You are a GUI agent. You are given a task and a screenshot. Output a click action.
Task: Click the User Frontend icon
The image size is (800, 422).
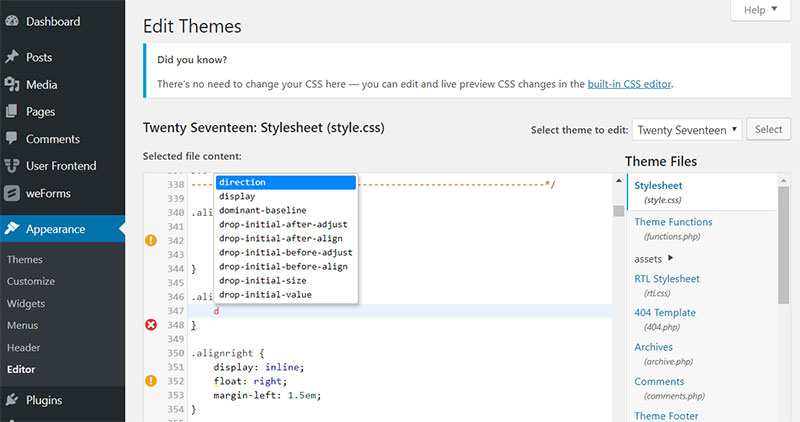coord(12,166)
